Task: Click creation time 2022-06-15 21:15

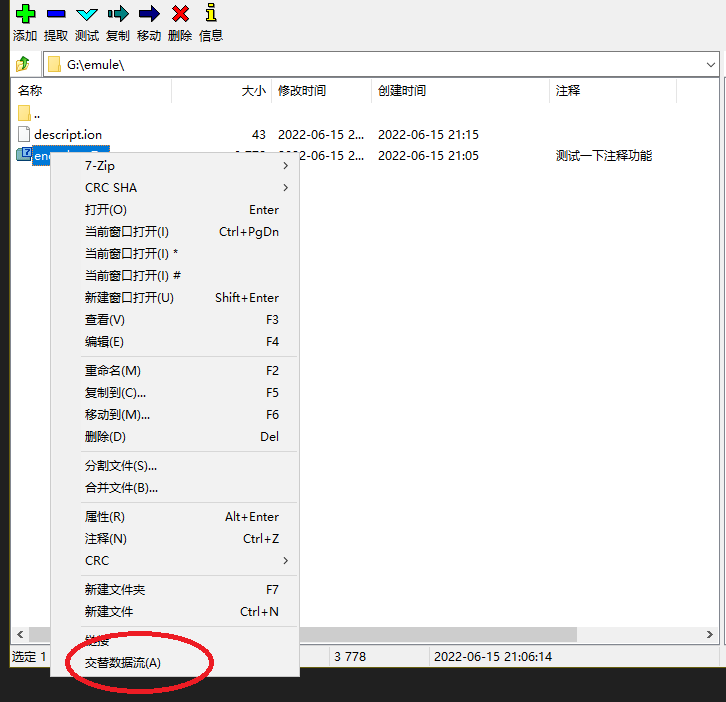Action: tap(428, 135)
